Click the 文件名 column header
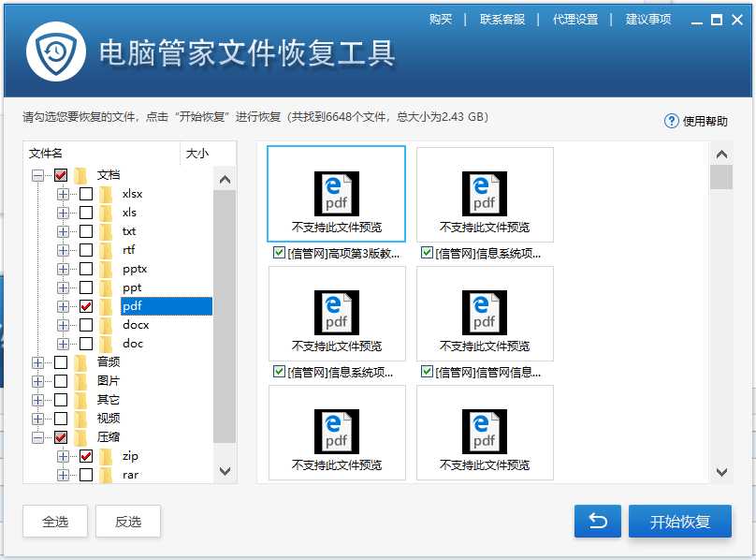 (x=102, y=154)
